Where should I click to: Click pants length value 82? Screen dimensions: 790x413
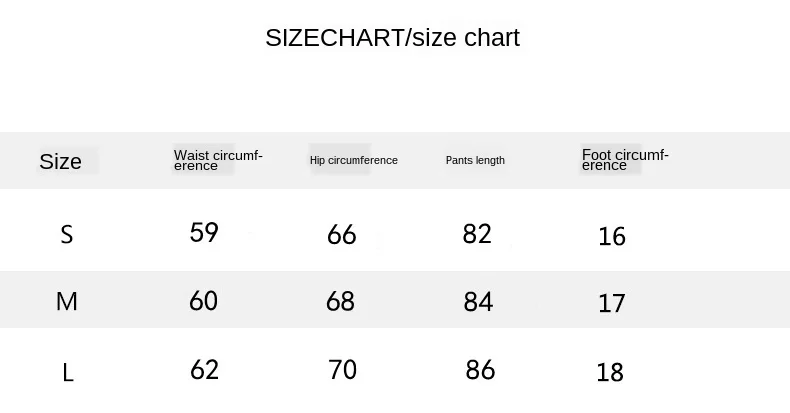[x=477, y=234]
